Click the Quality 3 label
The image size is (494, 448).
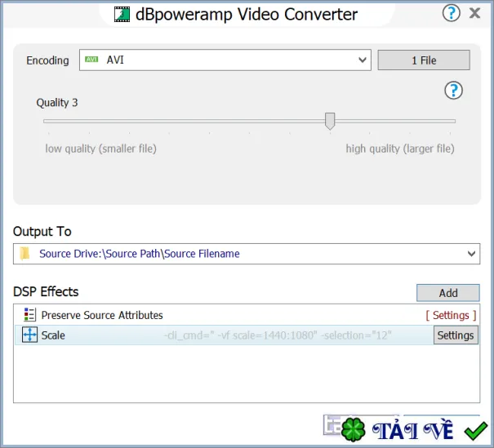click(x=57, y=103)
